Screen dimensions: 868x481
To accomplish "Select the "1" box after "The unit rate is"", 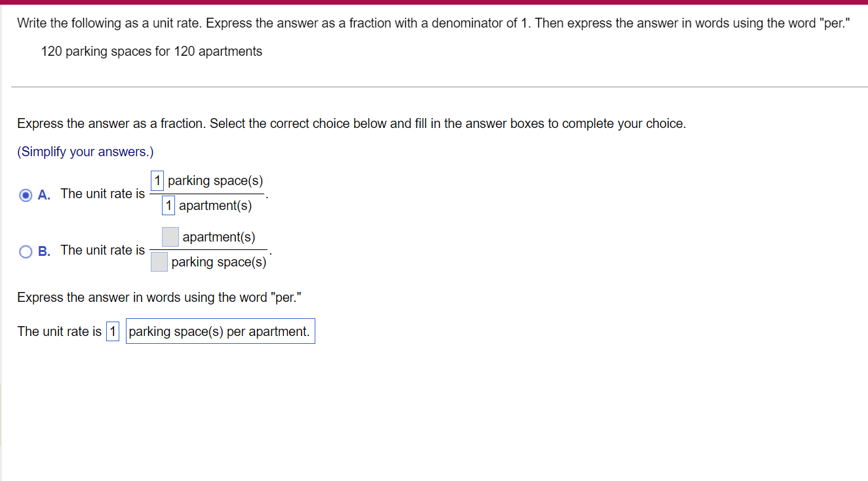I will click(x=112, y=331).
